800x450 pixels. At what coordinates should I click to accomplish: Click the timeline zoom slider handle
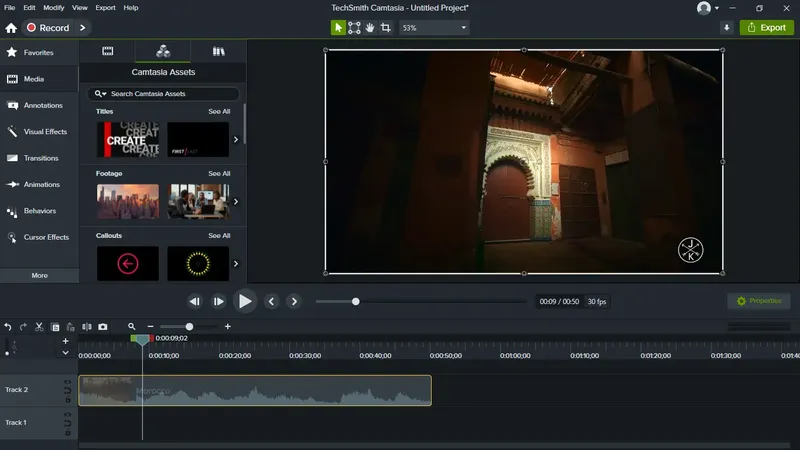coord(189,327)
